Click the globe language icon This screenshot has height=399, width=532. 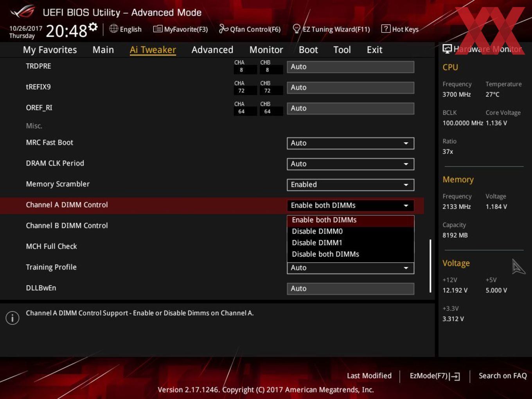tap(113, 29)
